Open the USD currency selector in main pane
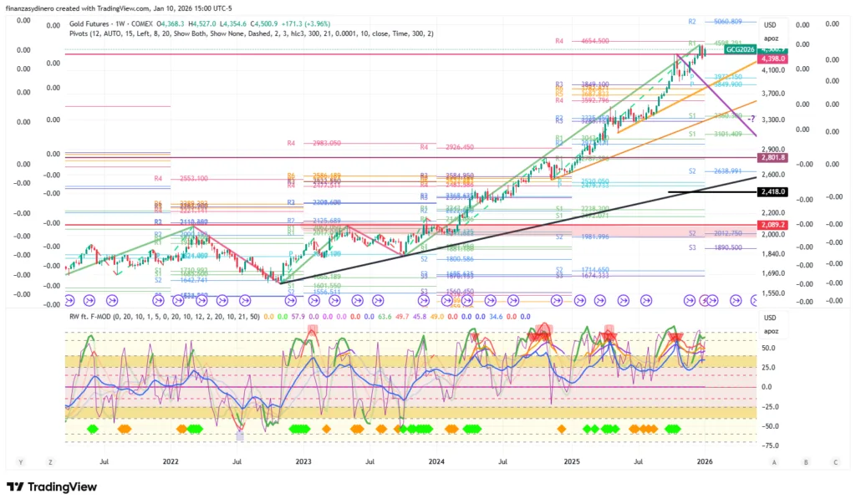The height and width of the screenshot is (504, 856). 771,25
